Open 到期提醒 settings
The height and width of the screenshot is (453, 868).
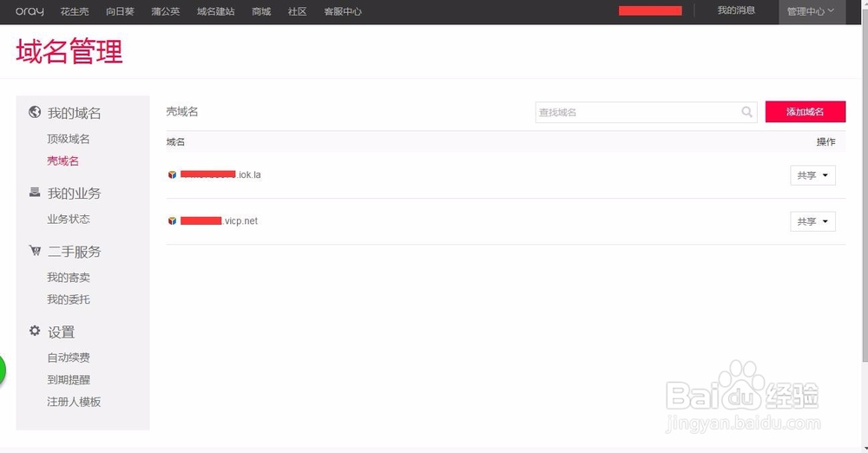(x=68, y=380)
